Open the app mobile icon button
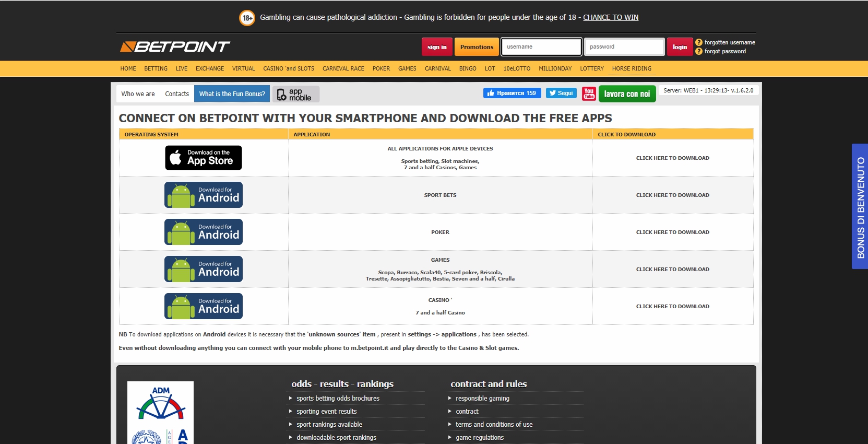868x444 pixels. (295, 94)
